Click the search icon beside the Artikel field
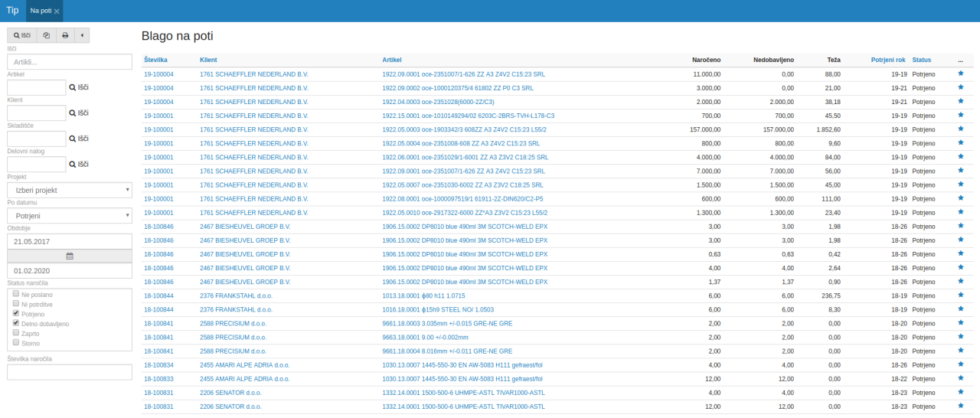Viewport: 980px width, 418px height. 73,88
